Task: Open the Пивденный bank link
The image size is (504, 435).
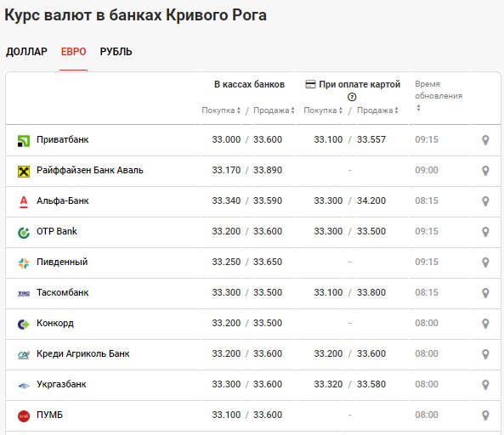Action: [x=62, y=262]
